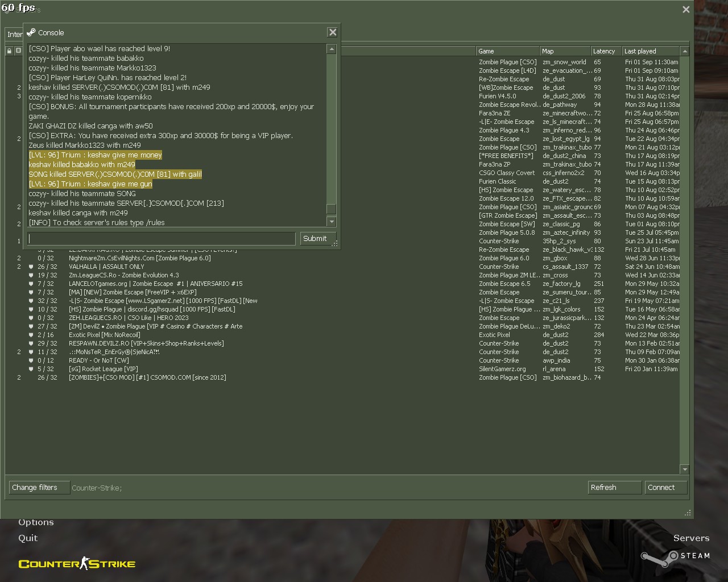Screen dimensions: 728x582
Task: Select the -L|S- Zombie Escape LSgamerZ server
Action: [342, 301]
